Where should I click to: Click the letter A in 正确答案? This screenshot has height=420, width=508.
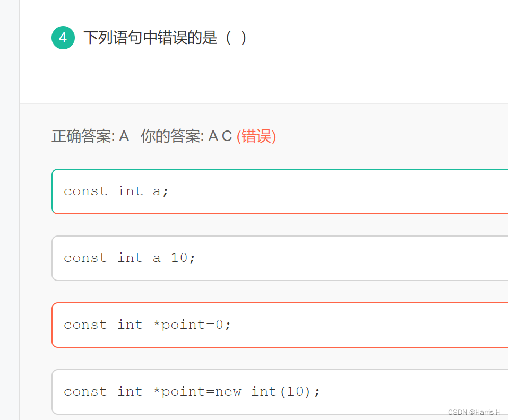tap(124, 136)
